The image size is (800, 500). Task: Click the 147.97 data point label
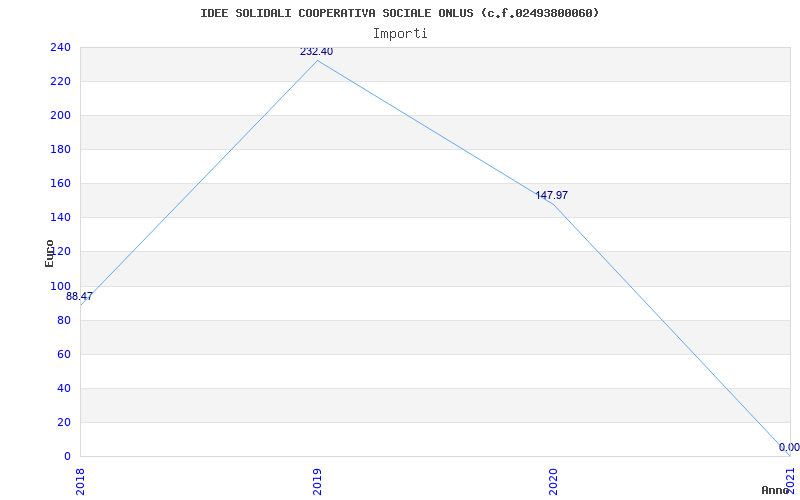point(552,195)
